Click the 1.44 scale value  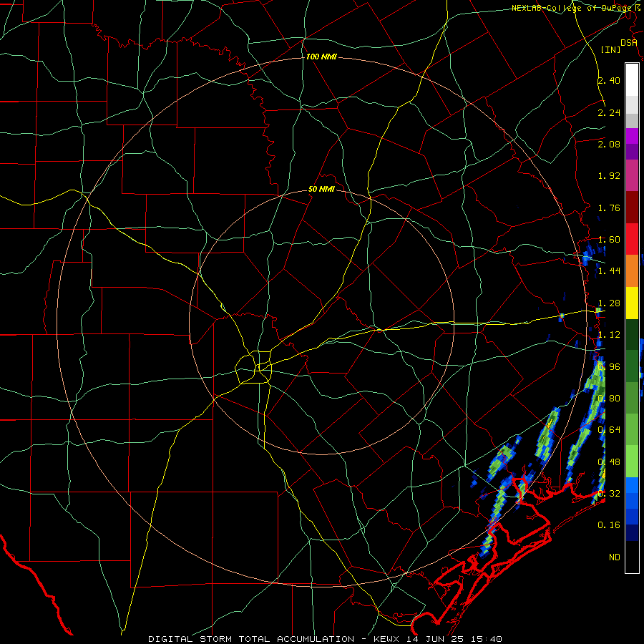(x=609, y=271)
